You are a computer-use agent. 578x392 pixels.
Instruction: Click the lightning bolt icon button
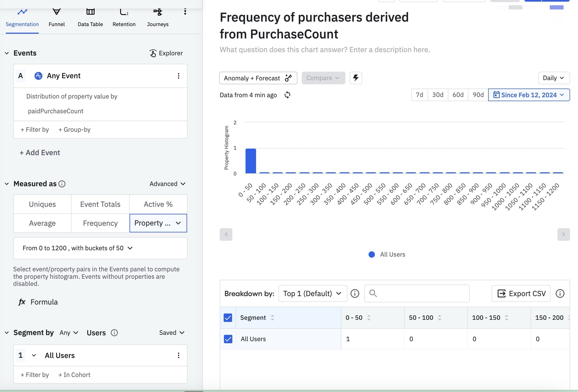pyautogui.click(x=356, y=78)
